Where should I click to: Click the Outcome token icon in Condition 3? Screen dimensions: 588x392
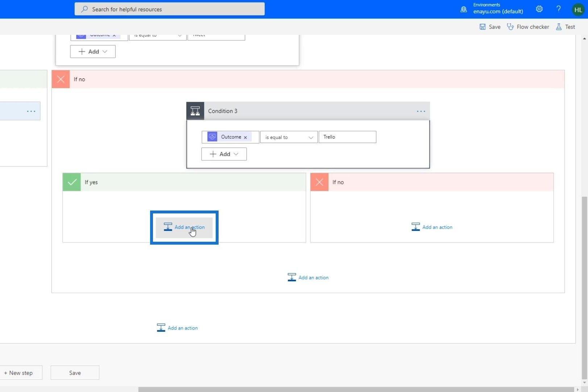(x=212, y=137)
